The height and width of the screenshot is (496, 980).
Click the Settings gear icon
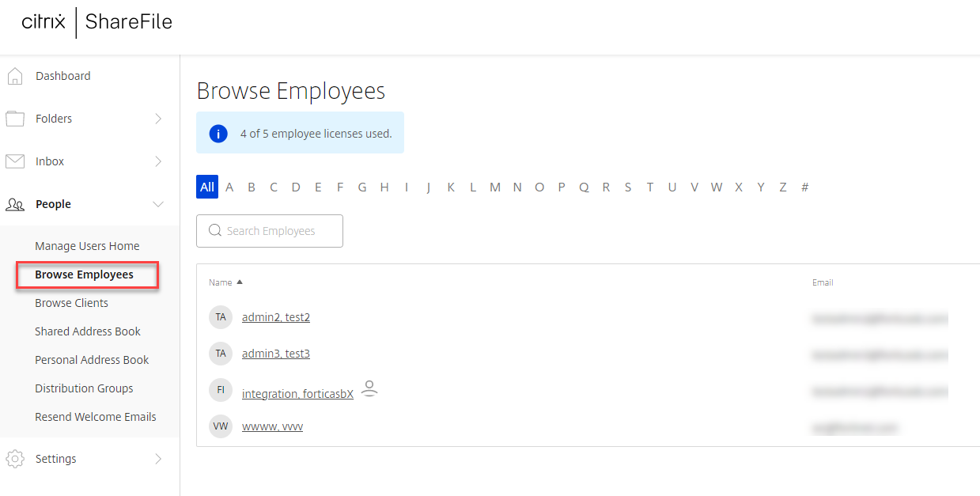coord(15,459)
